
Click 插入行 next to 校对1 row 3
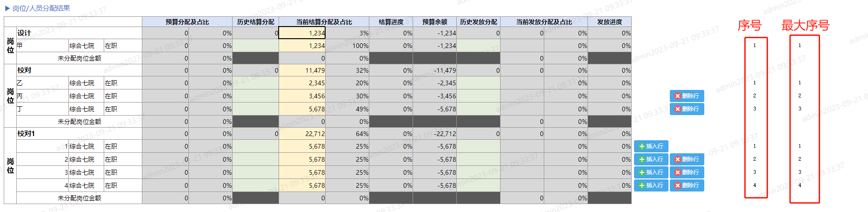[651, 172]
